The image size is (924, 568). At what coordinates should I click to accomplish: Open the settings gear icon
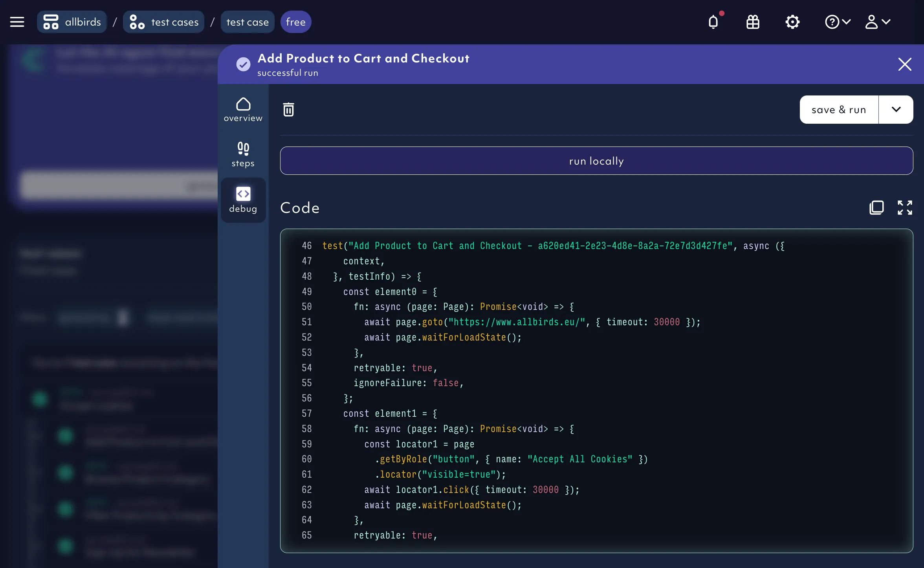792,22
